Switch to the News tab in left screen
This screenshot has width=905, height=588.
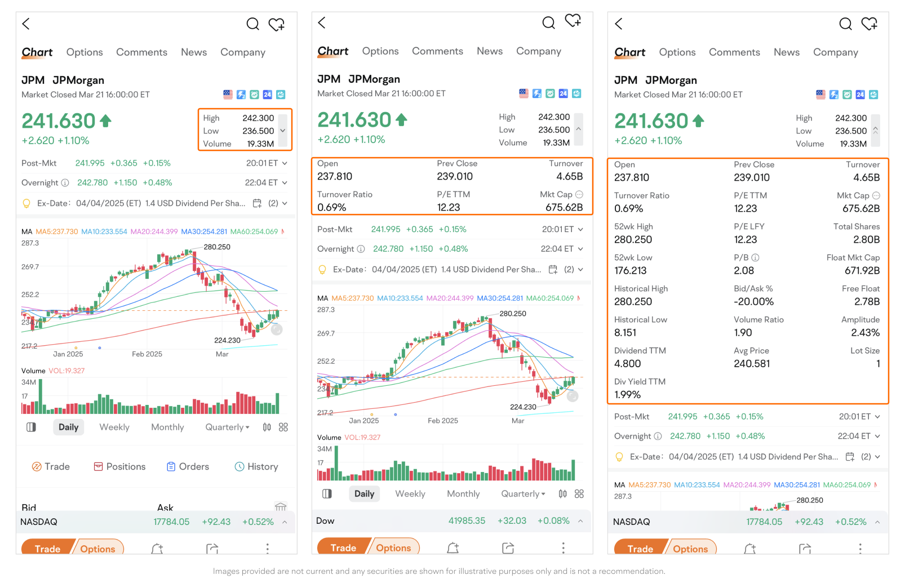coord(194,52)
